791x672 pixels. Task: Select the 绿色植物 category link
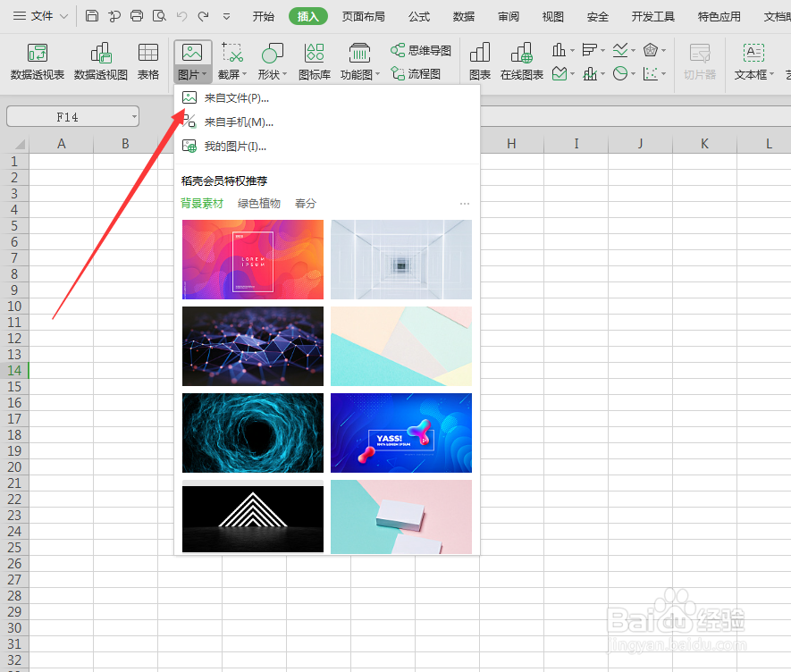tap(259, 204)
